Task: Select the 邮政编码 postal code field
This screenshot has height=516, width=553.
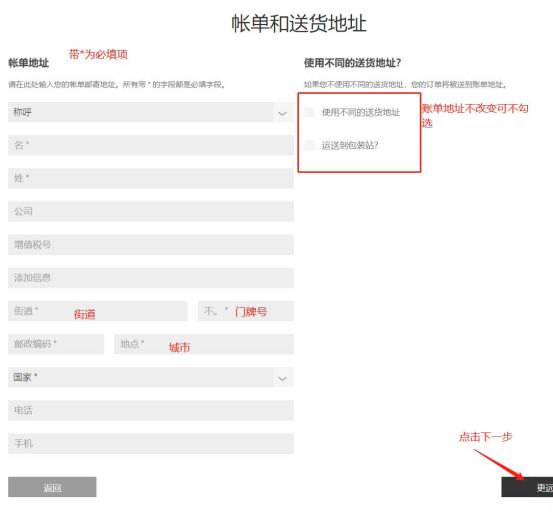Action: [56, 344]
